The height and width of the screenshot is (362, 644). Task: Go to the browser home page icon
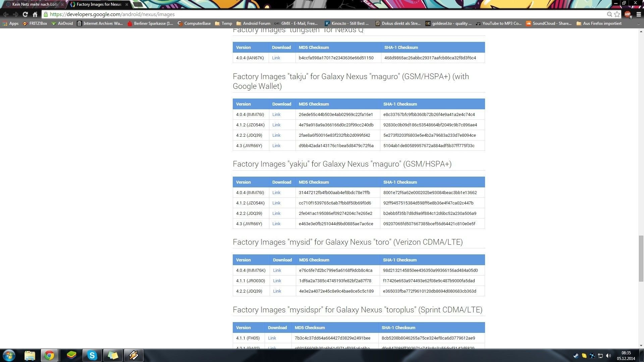coord(35,14)
